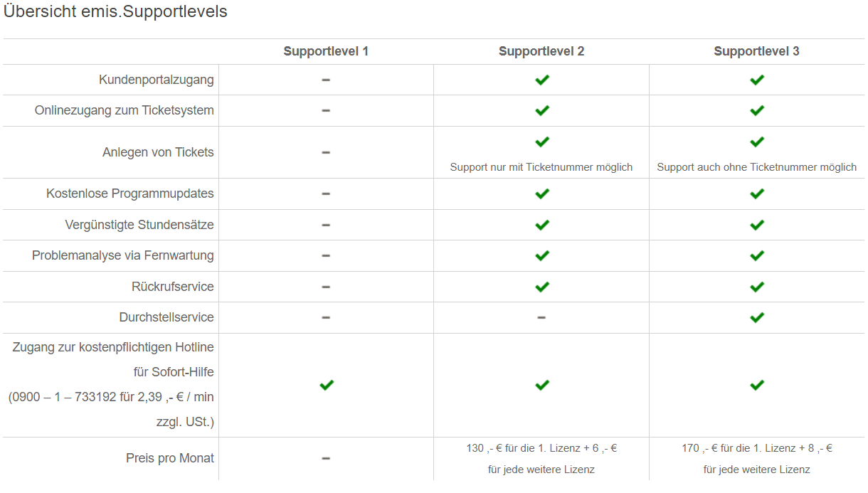Screen dimensions: 868x493
Task: Click the Onlinezugang zum Ticketsystem row label
Action: click(x=125, y=110)
